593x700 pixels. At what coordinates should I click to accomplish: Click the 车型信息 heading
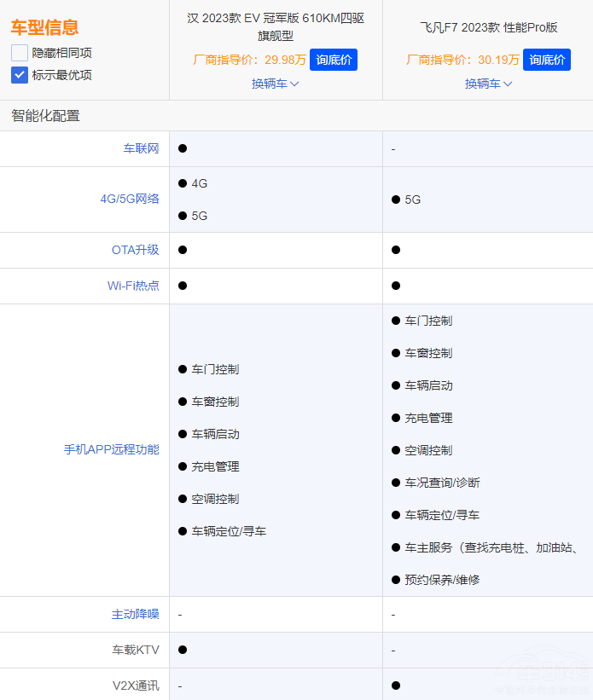pyautogui.click(x=44, y=26)
